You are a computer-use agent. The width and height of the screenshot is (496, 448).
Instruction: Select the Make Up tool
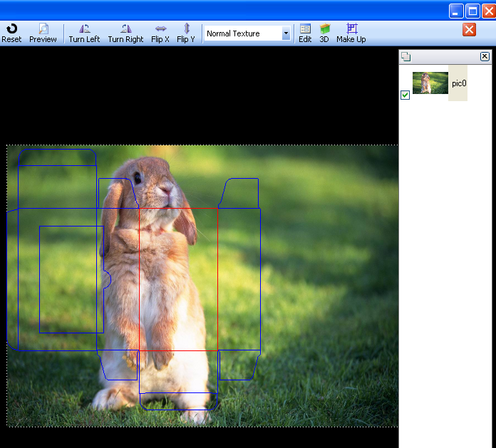(x=351, y=33)
